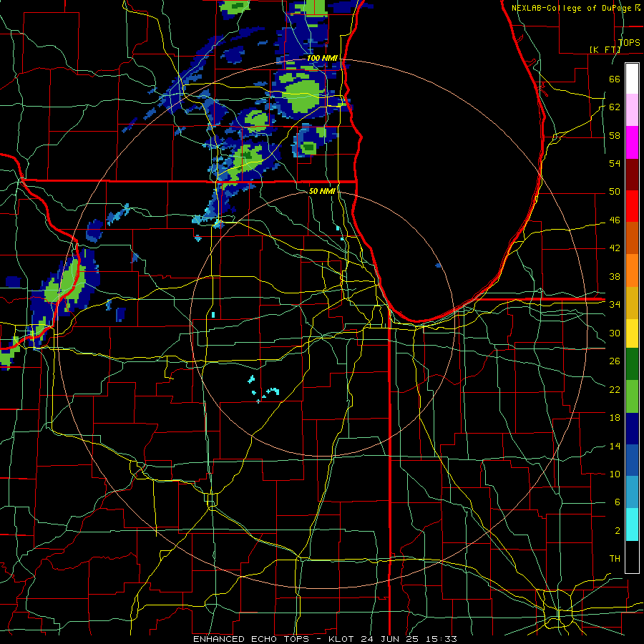Screen dimensions: 644x644
Task: Click the dark green 26-30 kft swatch
Action: [632, 364]
